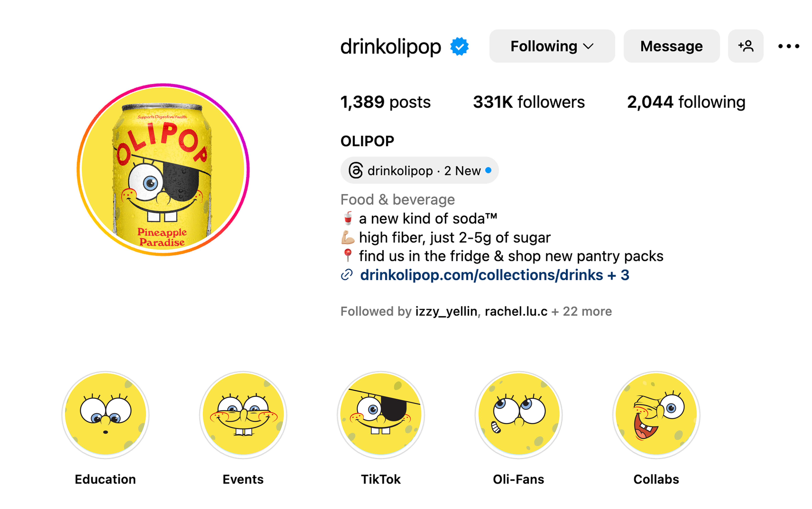Open the similar accounts suggestion icon

745,46
